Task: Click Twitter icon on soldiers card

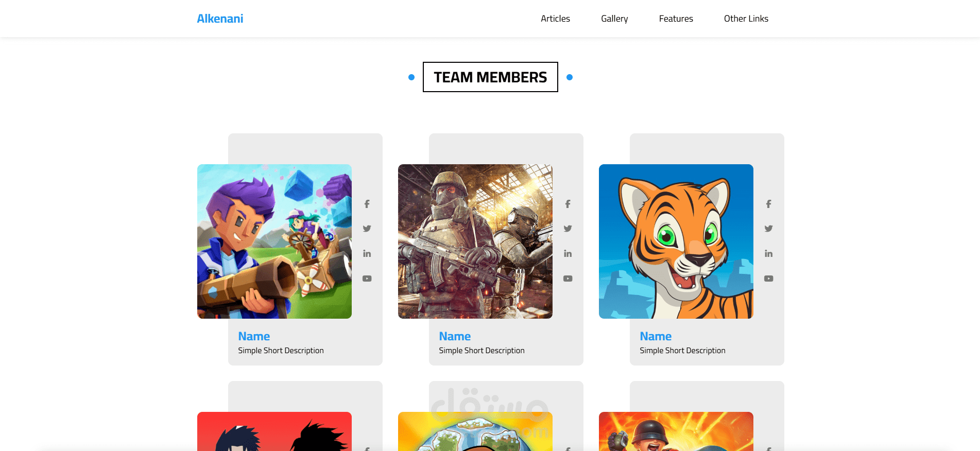Action: pyautogui.click(x=568, y=229)
